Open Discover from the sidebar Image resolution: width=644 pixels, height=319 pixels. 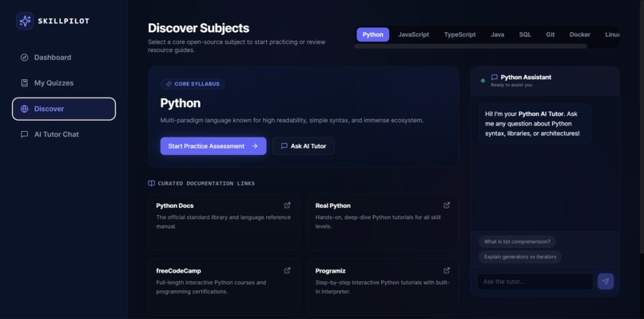click(x=64, y=109)
